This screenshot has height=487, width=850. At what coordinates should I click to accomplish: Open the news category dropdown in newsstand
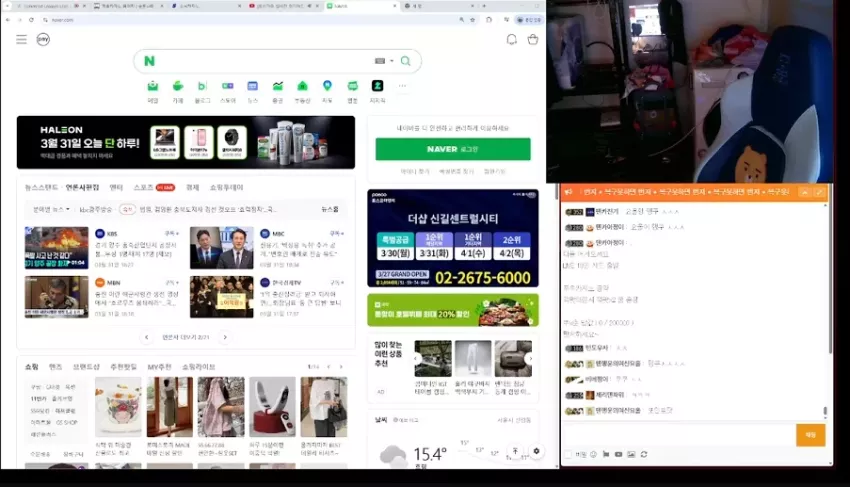[51, 209]
